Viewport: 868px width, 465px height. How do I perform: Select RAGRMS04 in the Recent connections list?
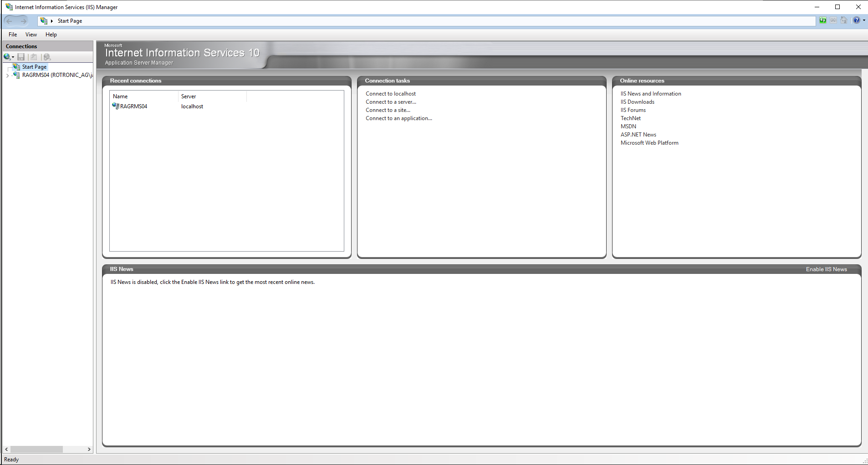point(133,106)
